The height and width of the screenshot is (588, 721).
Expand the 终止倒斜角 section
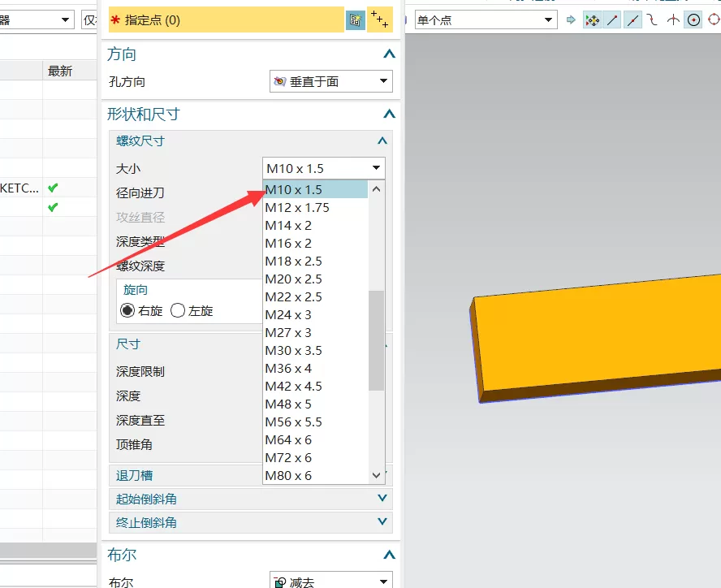[x=382, y=521]
